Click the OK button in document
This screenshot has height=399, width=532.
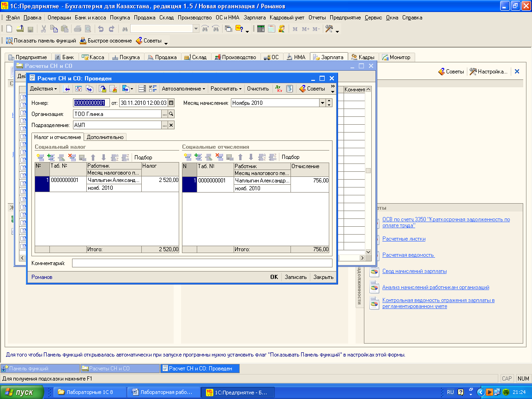pyautogui.click(x=274, y=277)
